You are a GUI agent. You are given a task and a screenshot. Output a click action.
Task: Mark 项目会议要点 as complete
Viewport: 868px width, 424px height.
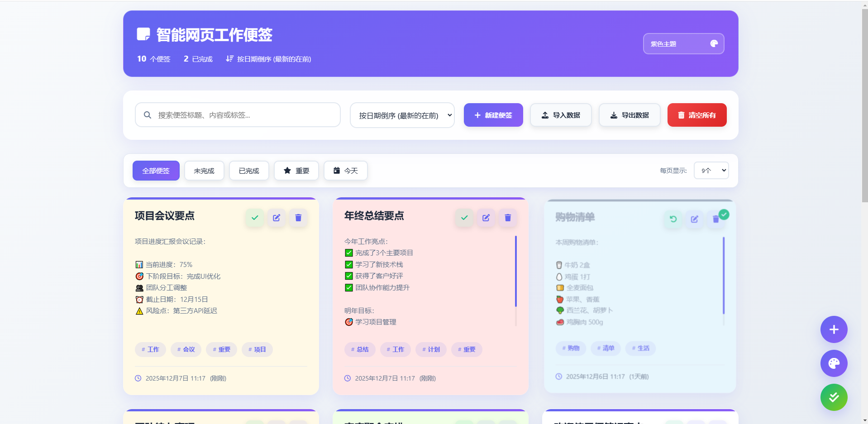click(x=254, y=218)
